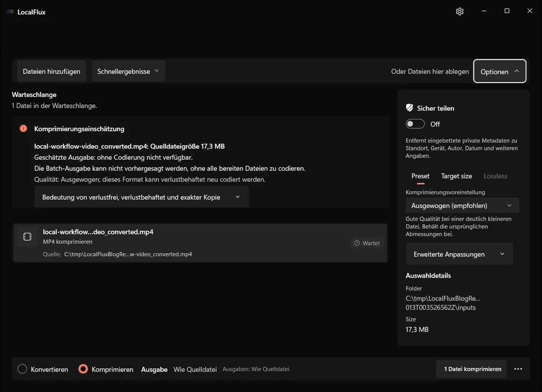Click the Wie Quelldatei output setting
The image size is (542, 392).
tap(195, 369)
